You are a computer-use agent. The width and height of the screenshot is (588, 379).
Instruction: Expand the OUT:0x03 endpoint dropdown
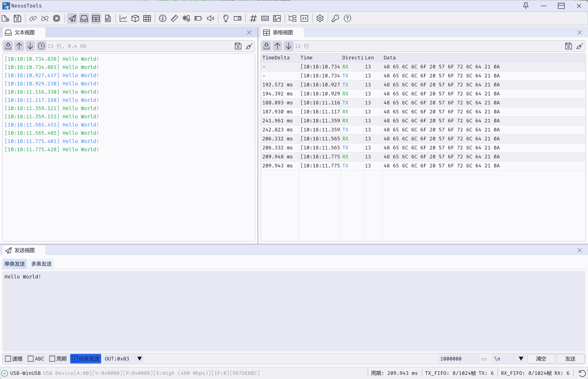[139, 359]
